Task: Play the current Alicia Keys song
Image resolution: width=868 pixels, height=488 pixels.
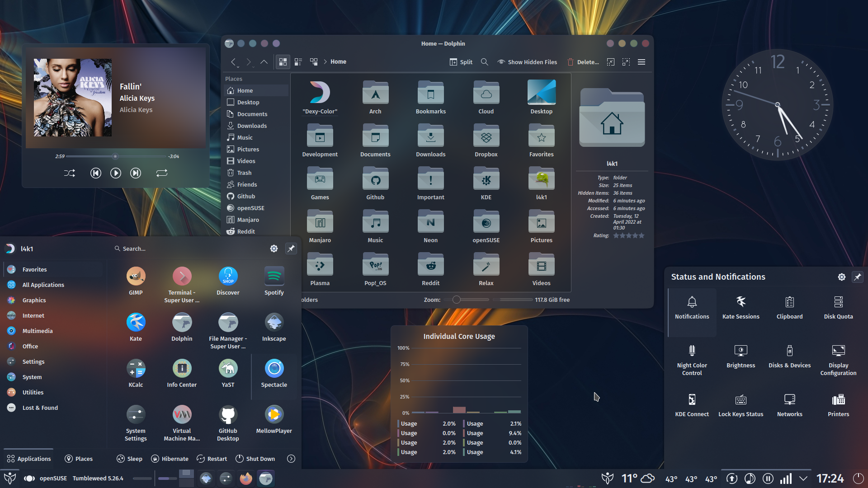Action: 116,173
